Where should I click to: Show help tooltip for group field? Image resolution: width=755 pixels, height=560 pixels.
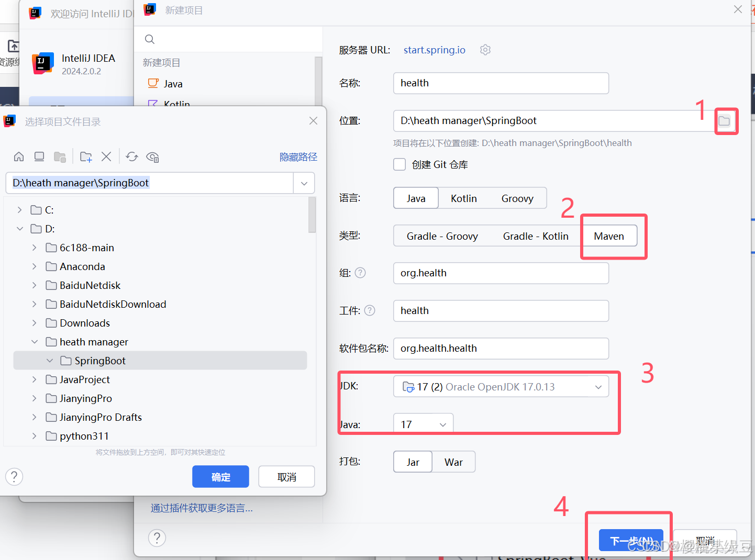(360, 273)
